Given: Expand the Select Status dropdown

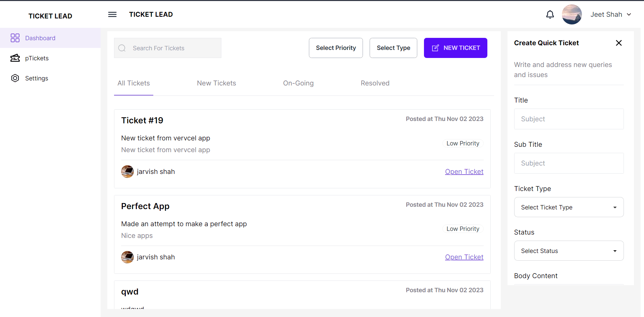Looking at the screenshot, I should pyautogui.click(x=569, y=251).
